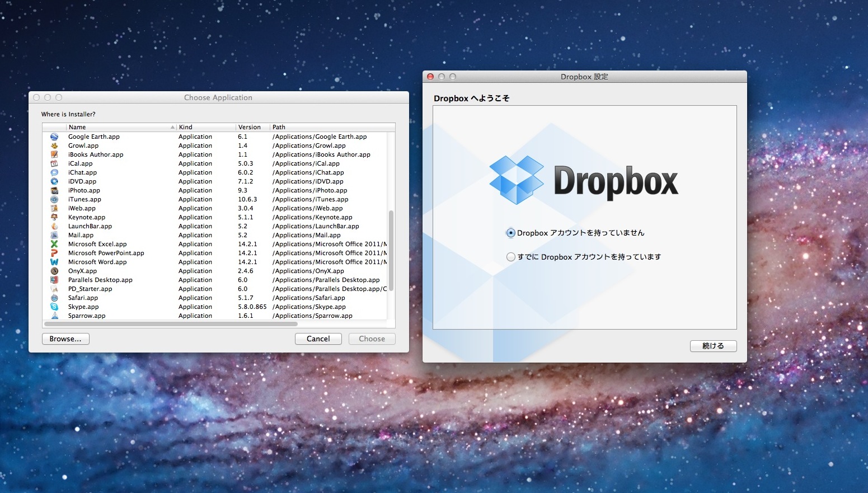Select Skype.app in the list

point(83,307)
